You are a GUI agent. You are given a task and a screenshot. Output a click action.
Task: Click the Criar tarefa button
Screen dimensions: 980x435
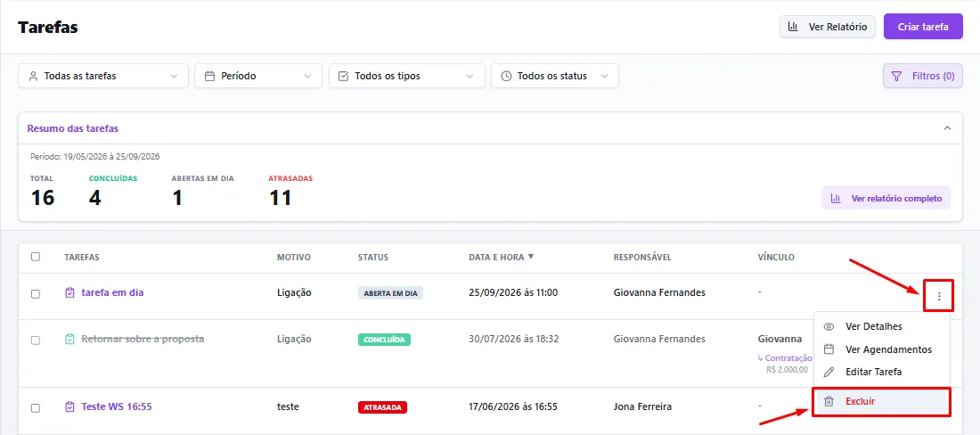click(x=923, y=27)
